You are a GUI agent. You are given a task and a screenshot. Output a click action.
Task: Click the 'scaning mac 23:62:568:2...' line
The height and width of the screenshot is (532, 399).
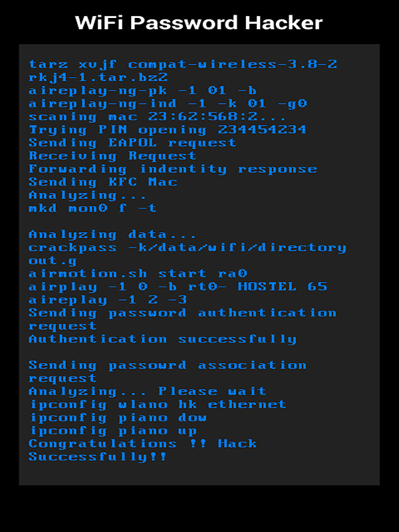click(x=158, y=117)
